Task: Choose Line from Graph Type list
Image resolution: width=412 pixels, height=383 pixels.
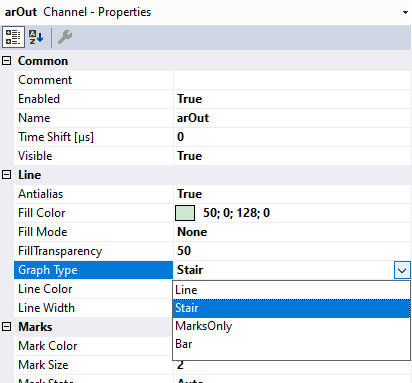Action: click(x=291, y=290)
